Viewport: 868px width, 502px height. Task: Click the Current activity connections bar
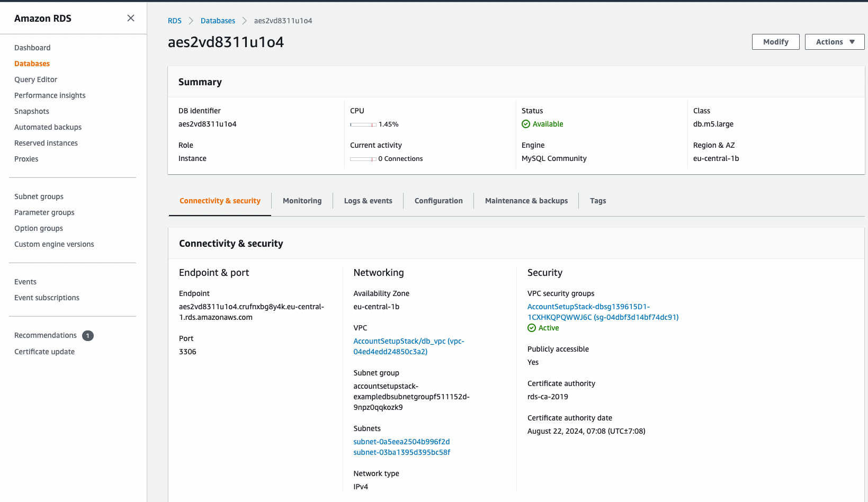[363, 159]
